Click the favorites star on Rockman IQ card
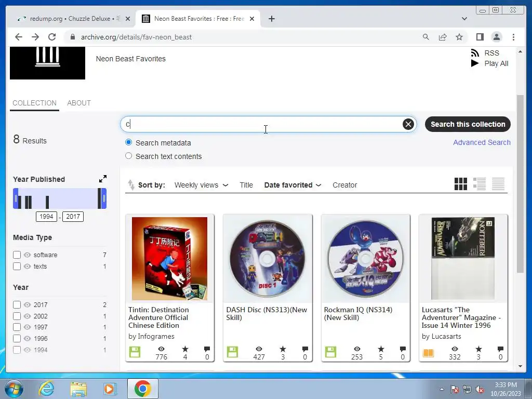 pyautogui.click(x=381, y=349)
